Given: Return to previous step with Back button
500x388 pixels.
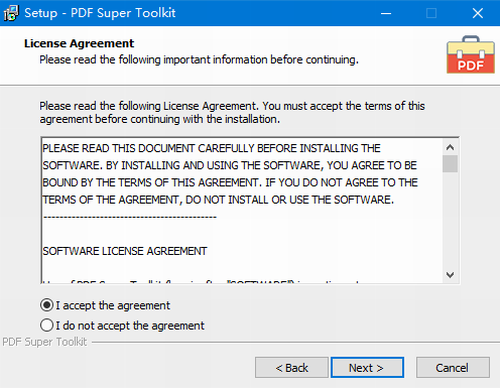Looking at the screenshot, I should click(x=292, y=368).
